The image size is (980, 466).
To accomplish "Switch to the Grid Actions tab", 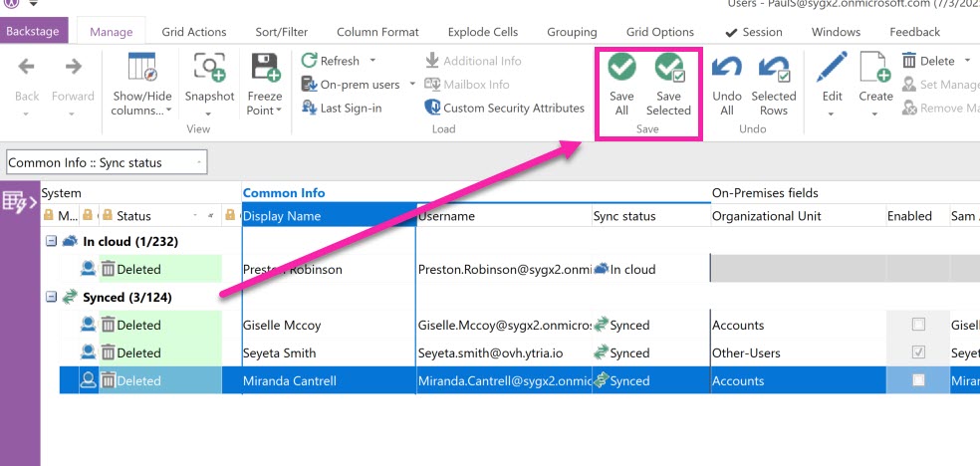I will click(x=193, y=32).
